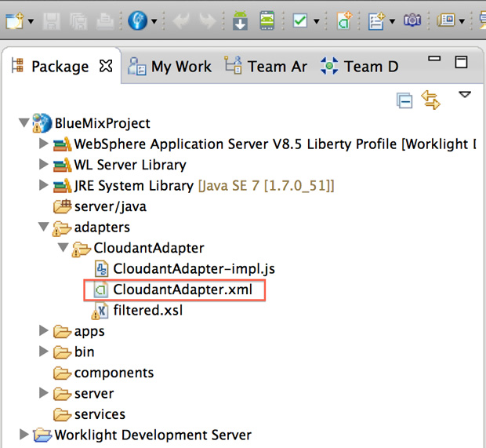Open the View Menu triangle
The image size is (486, 448).
(x=465, y=94)
